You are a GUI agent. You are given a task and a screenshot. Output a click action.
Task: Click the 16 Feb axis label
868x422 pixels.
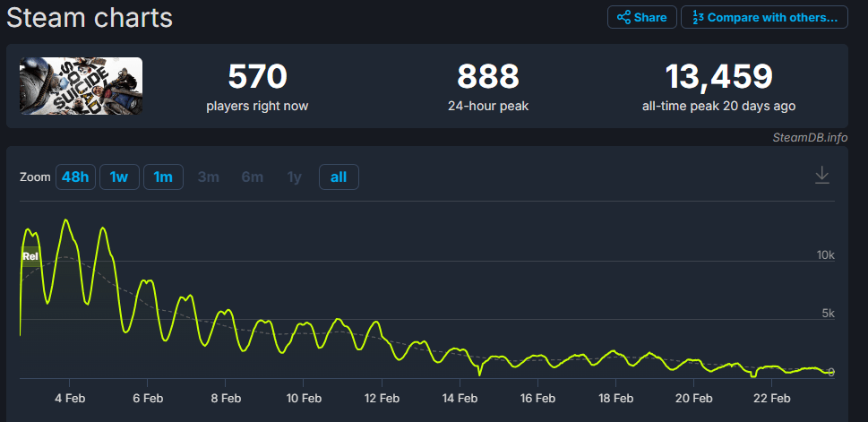point(537,398)
